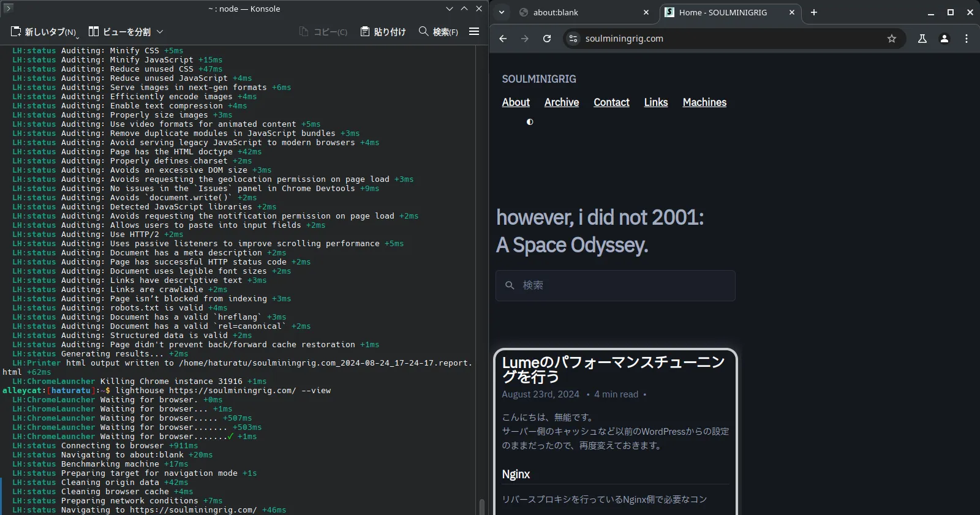Viewport: 980px width, 515px height.
Task: Bookmark this page with star icon
Action: click(892, 39)
